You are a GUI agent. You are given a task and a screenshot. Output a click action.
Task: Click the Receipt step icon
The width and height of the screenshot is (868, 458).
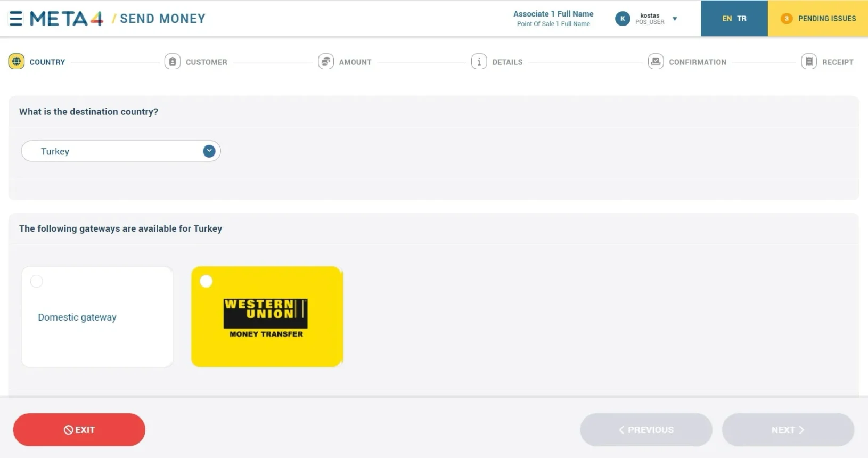(809, 62)
